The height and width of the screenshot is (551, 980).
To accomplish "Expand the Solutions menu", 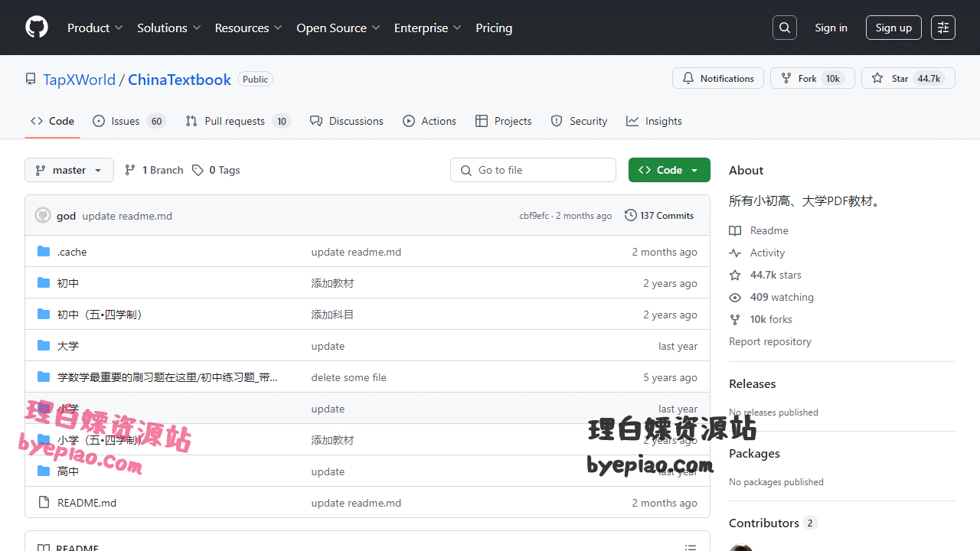I will [168, 28].
